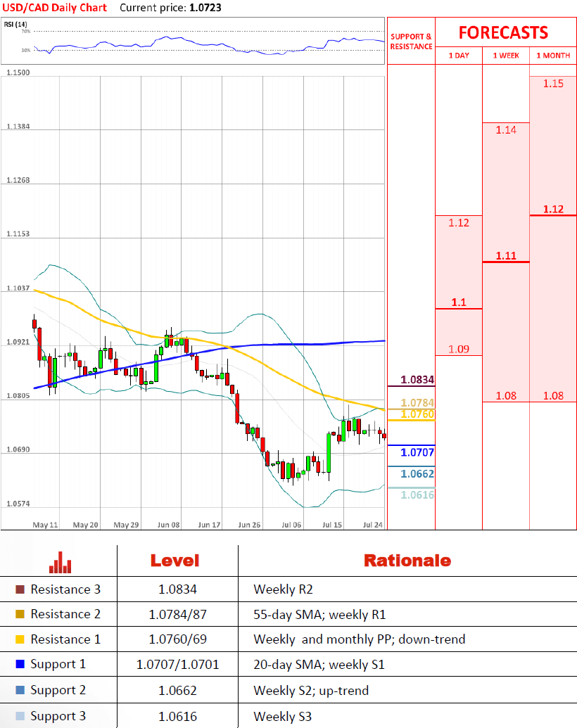Click the Support 3 light-blue color swatch
The width and height of the screenshot is (577, 728).
coord(20,716)
